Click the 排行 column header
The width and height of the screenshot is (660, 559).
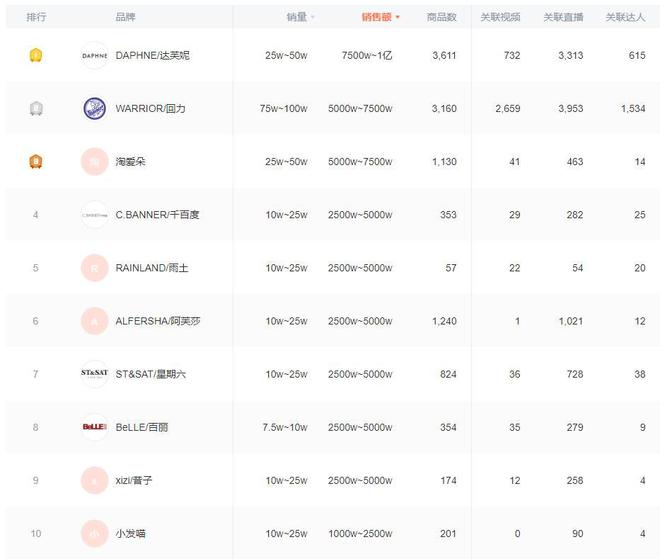pos(36,17)
